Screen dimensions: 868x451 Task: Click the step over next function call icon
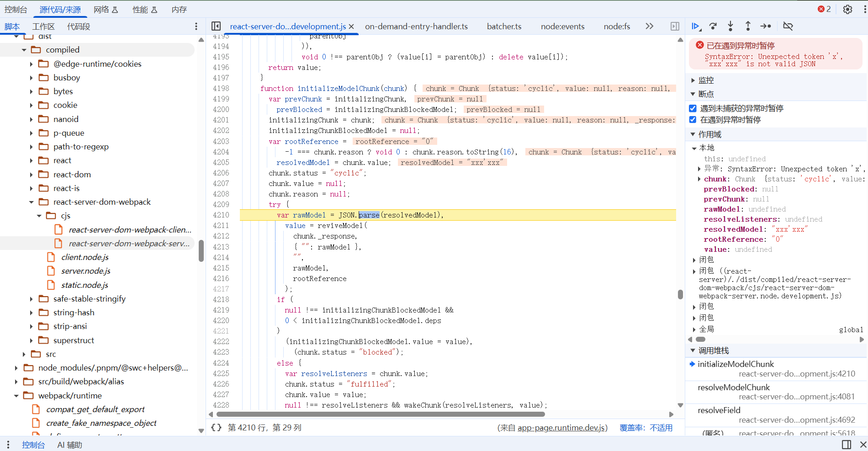tap(713, 27)
